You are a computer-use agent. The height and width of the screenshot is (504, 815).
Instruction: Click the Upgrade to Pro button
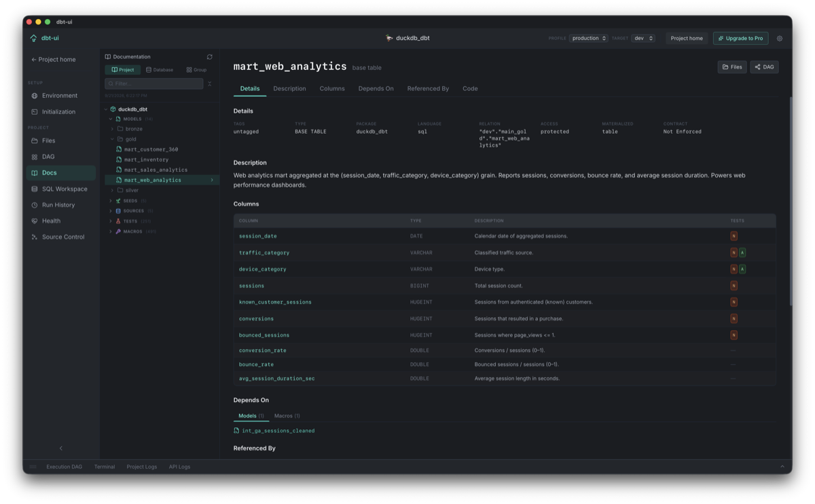click(x=741, y=38)
